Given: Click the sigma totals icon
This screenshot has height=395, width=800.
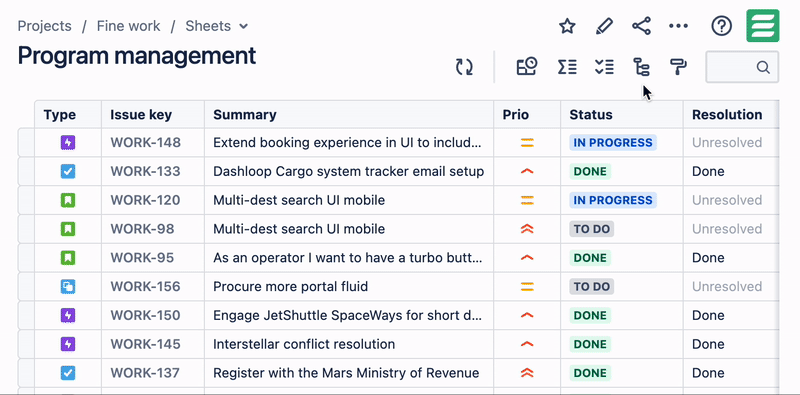Looking at the screenshot, I should (567, 67).
